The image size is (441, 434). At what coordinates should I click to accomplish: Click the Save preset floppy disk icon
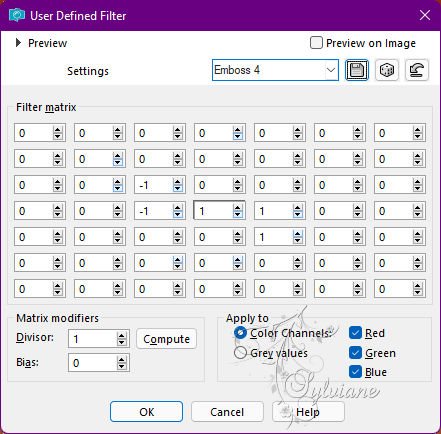(x=357, y=70)
